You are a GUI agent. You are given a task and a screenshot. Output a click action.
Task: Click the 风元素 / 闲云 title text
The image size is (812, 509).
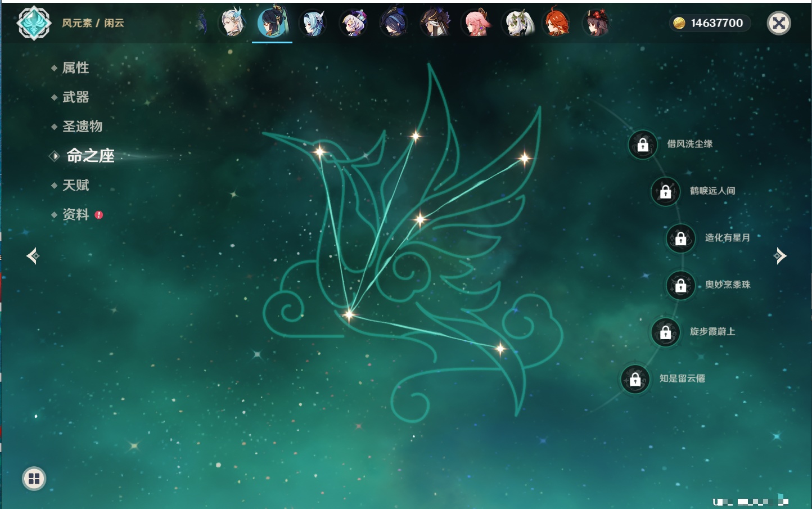[x=93, y=23]
